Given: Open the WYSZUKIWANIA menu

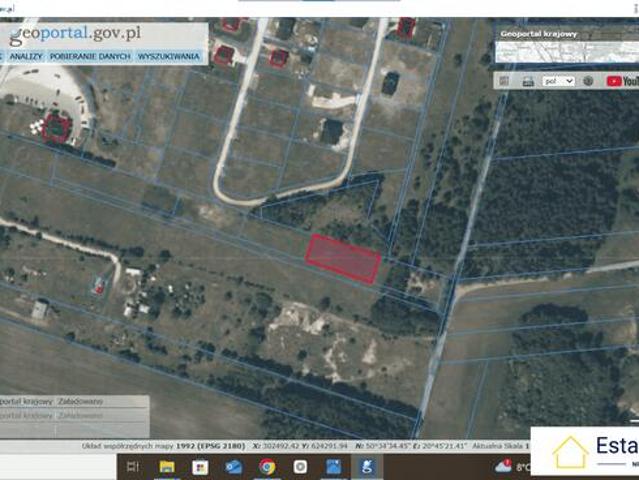Looking at the screenshot, I should [x=169, y=56].
